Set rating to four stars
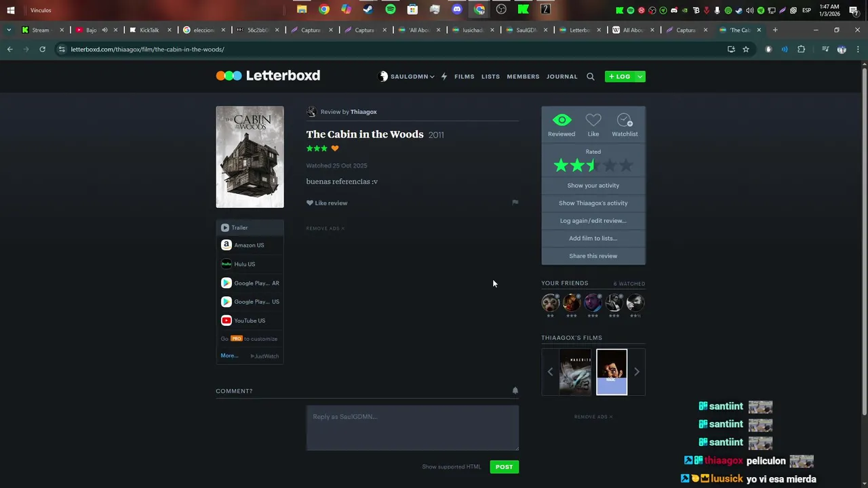Image resolution: width=868 pixels, height=488 pixels. coord(610,165)
